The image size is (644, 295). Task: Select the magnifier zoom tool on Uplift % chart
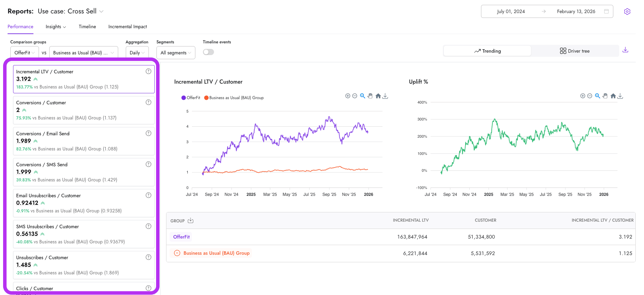(x=597, y=96)
